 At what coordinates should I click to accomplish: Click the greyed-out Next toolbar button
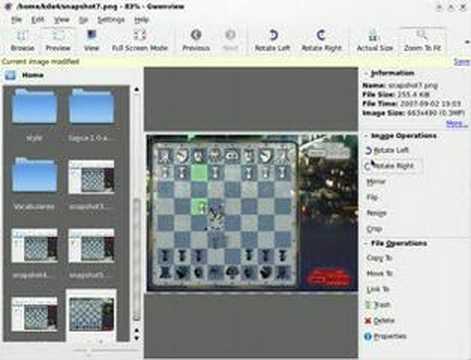pos(230,41)
